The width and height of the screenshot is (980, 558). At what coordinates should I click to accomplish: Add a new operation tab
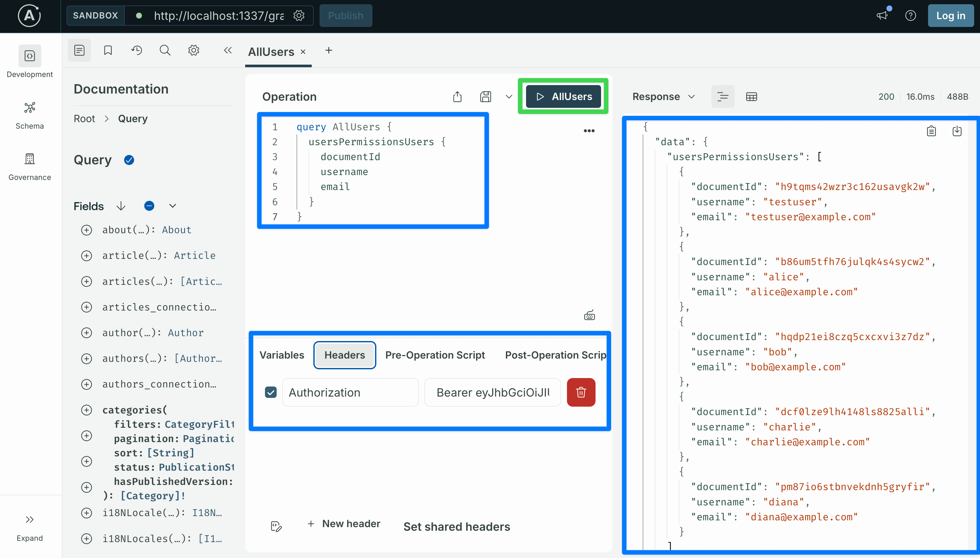point(329,50)
